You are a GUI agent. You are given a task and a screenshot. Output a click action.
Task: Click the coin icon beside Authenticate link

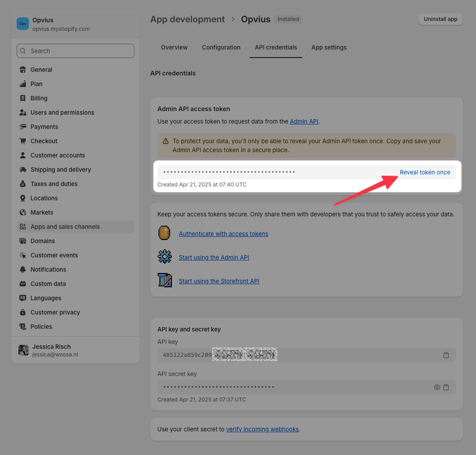coord(164,233)
